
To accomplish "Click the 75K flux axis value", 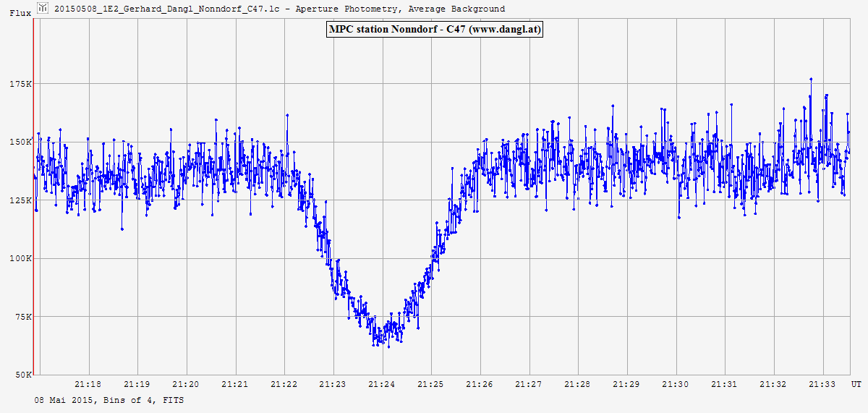I will pyautogui.click(x=22, y=317).
